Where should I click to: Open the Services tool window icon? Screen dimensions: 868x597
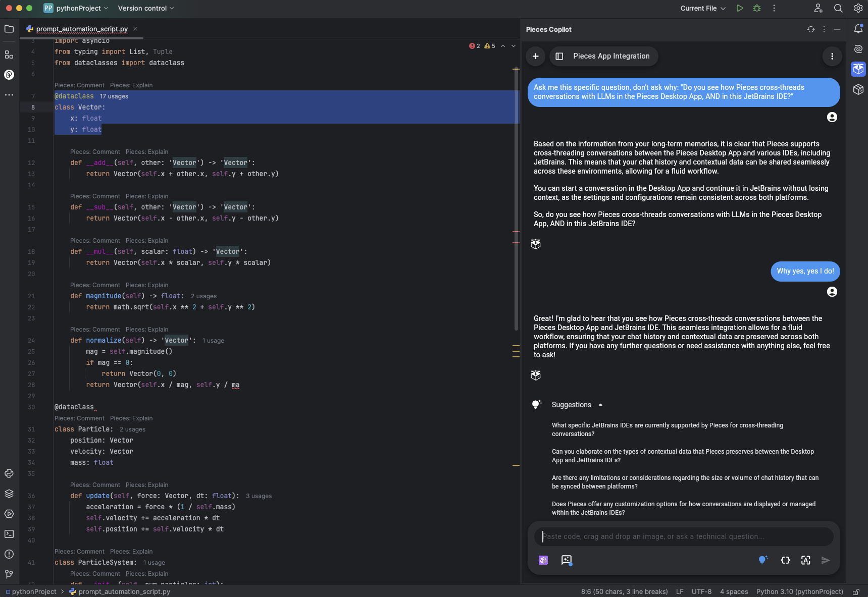click(x=9, y=514)
